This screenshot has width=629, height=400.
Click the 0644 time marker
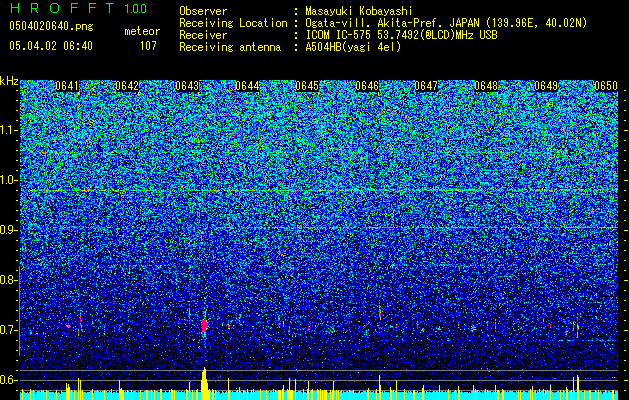point(247,86)
